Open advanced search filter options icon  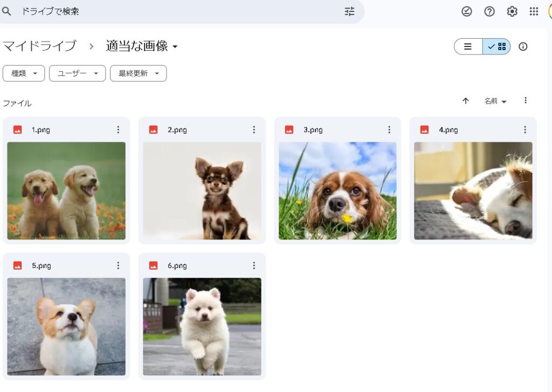click(349, 11)
